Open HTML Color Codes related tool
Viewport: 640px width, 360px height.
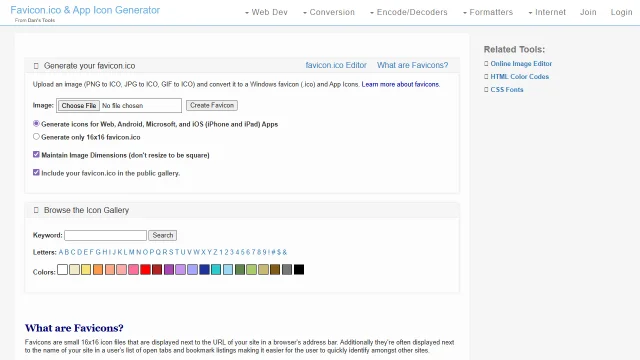(x=520, y=77)
